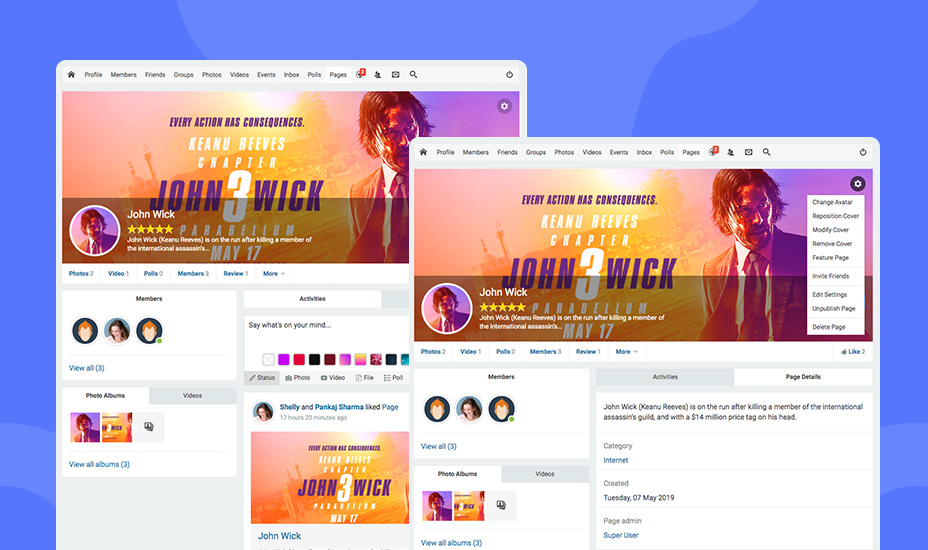Viewport: 928px width, 550px height.
Task: Click the home icon in the right window
Action: pyautogui.click(x=423, y=152)
